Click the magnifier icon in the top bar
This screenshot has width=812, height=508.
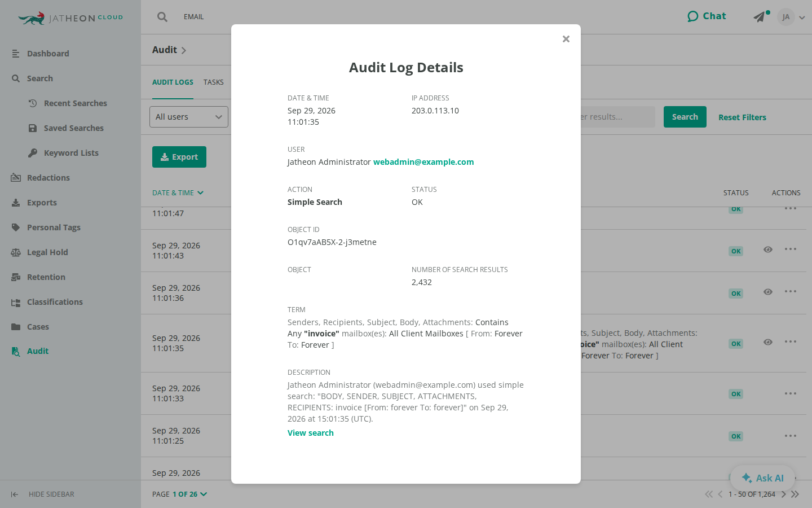coord(162,17)
